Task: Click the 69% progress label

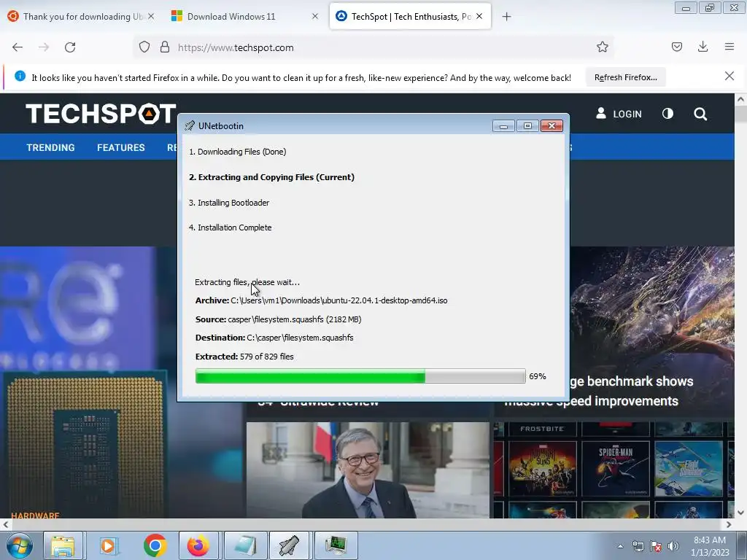Action: [x=538, y=376]
